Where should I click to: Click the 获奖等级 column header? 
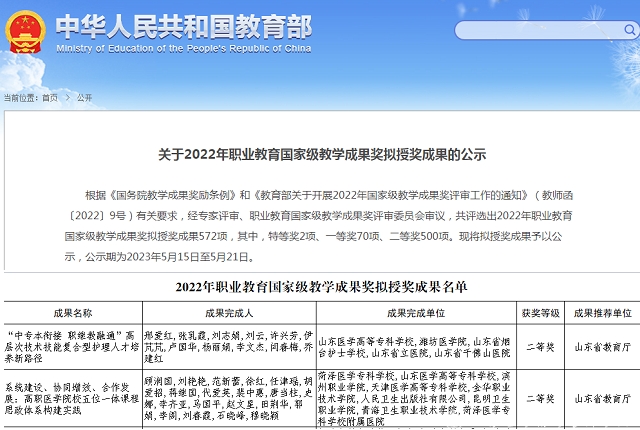coord(540,313)
